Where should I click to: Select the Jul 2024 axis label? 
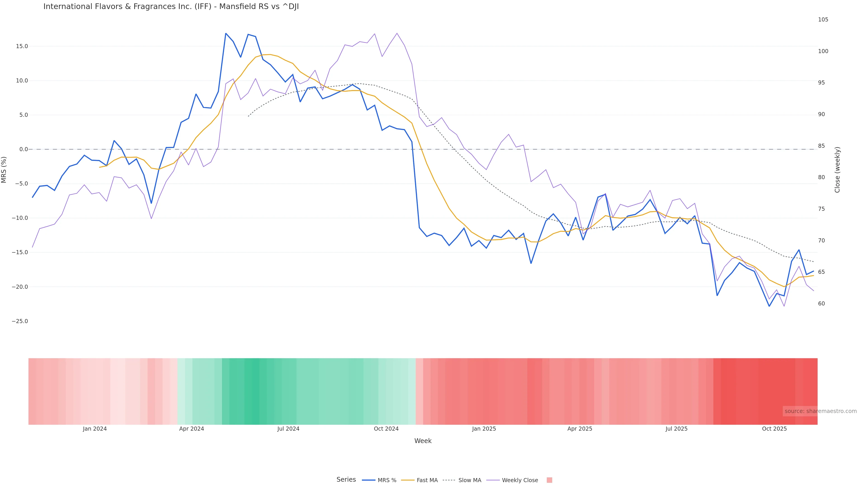(x=288, y=429)
